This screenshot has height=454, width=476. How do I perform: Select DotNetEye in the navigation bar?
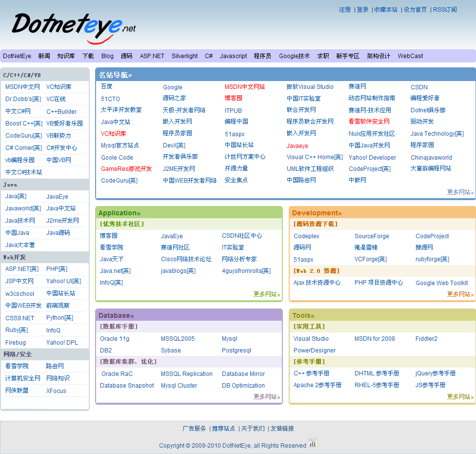(17, 56)
